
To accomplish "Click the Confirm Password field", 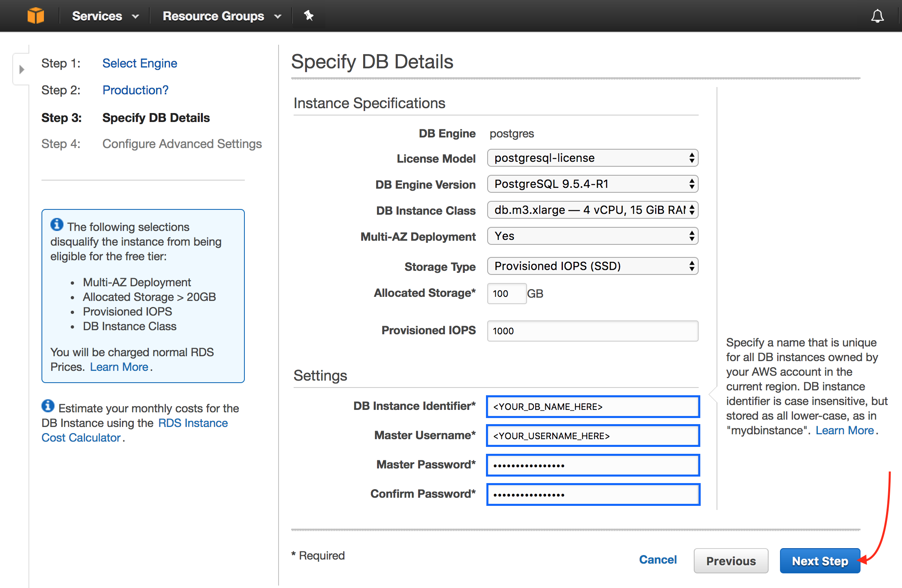I will (593, 494).
